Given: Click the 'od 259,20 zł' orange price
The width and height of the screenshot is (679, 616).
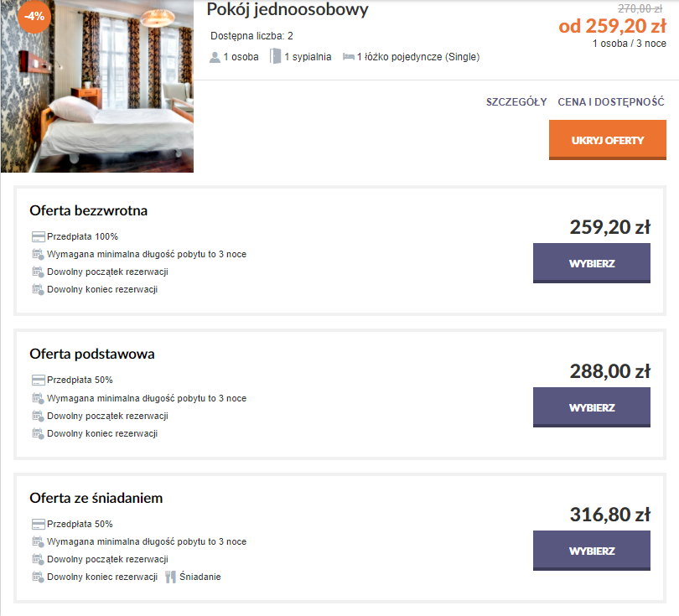Looking at the screenshot, I should point(612,26).
